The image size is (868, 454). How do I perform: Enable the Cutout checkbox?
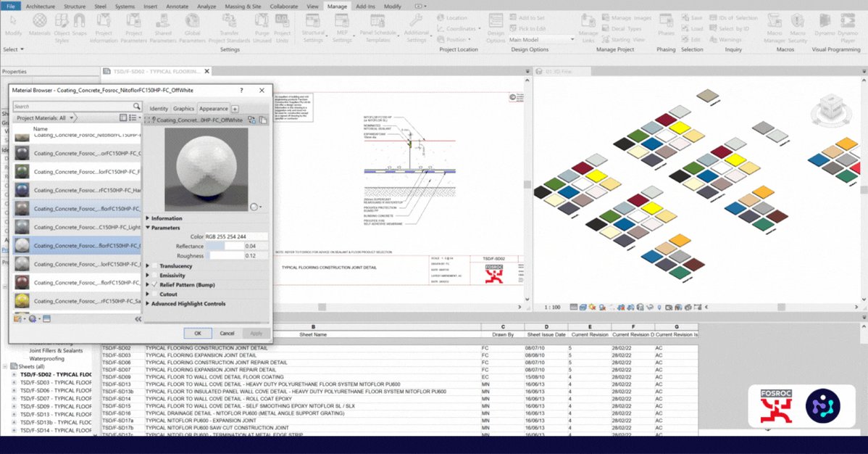pos(155,294)
